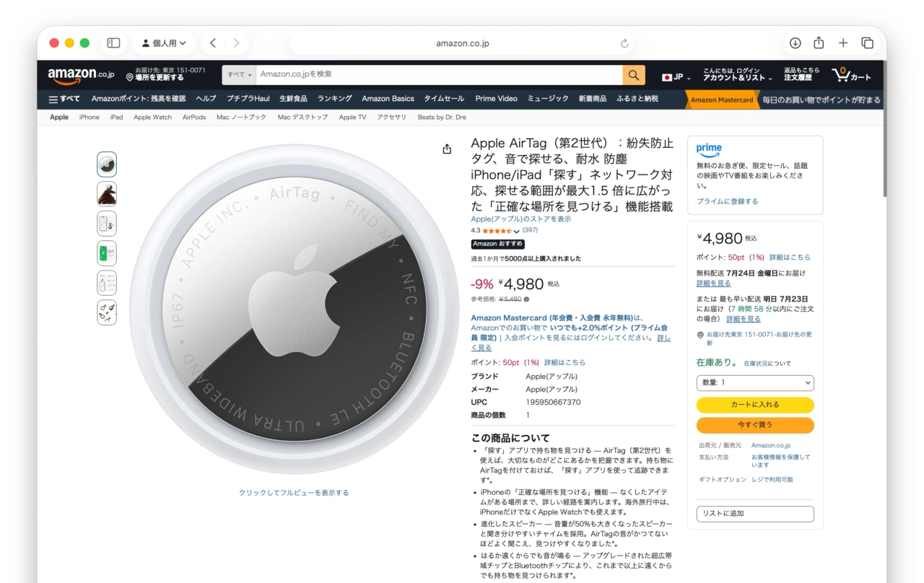
Task: Select the fourth thumbnail with green phone screen
Action: [106, 253]
